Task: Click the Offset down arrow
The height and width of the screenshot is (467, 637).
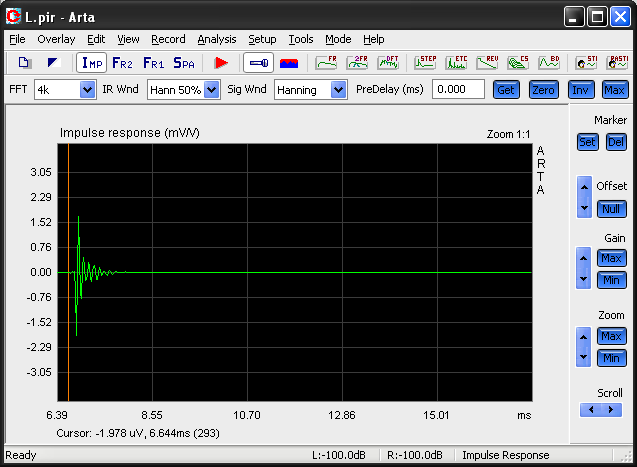Action: pyautogui.click(x=584, y=208)
